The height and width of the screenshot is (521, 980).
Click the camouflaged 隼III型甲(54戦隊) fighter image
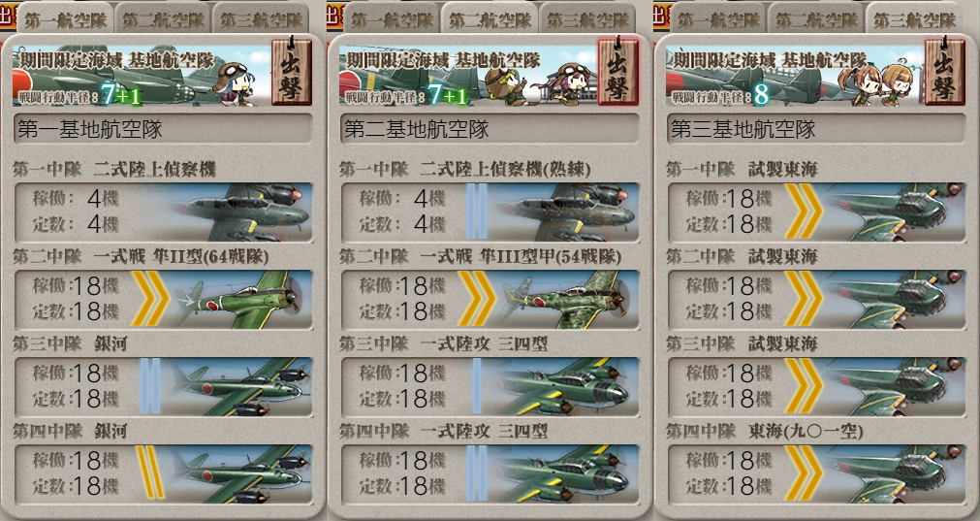pos(567,300)
